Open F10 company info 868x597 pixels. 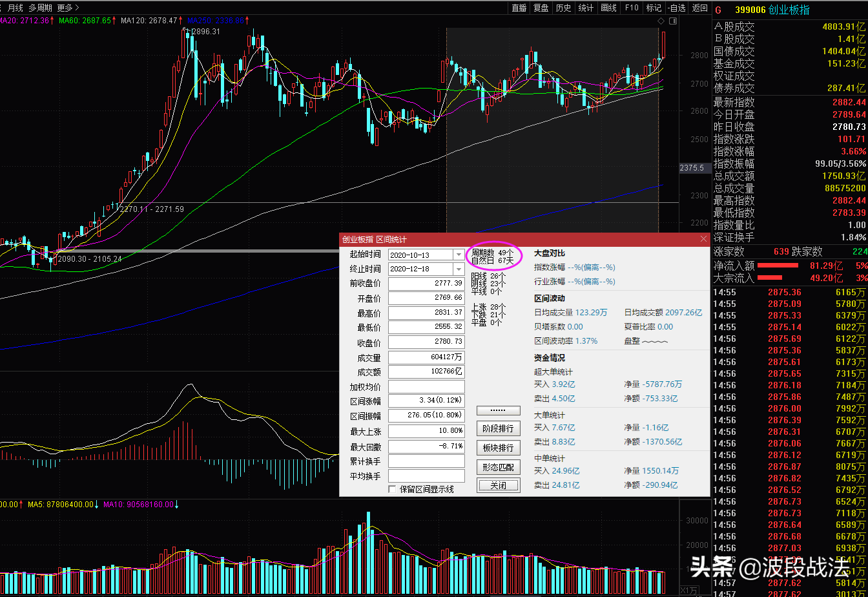point(632,8)
